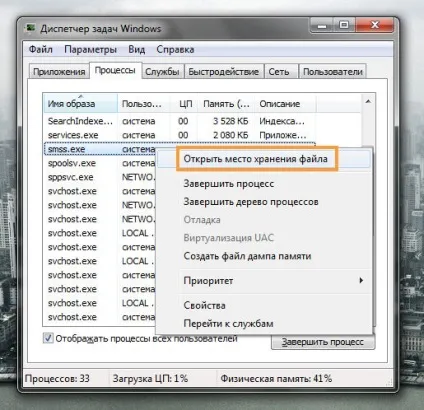
Task: Expand the Приоритет submenu arrow
Action: tap(361, 280)
